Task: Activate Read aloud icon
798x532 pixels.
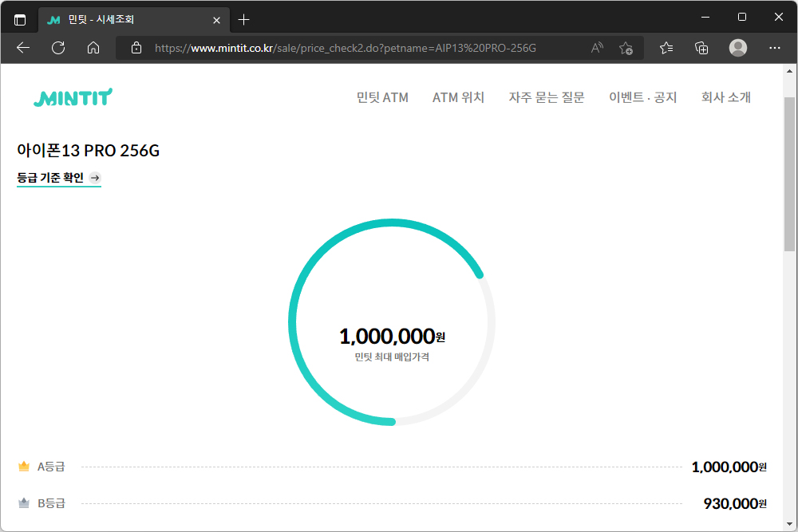Action: (597, 48)
